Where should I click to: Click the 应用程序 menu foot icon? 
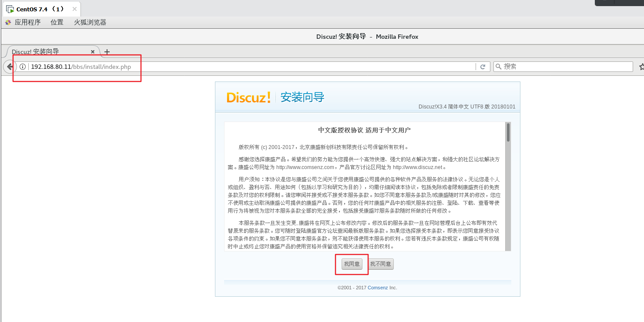(8, 22)
